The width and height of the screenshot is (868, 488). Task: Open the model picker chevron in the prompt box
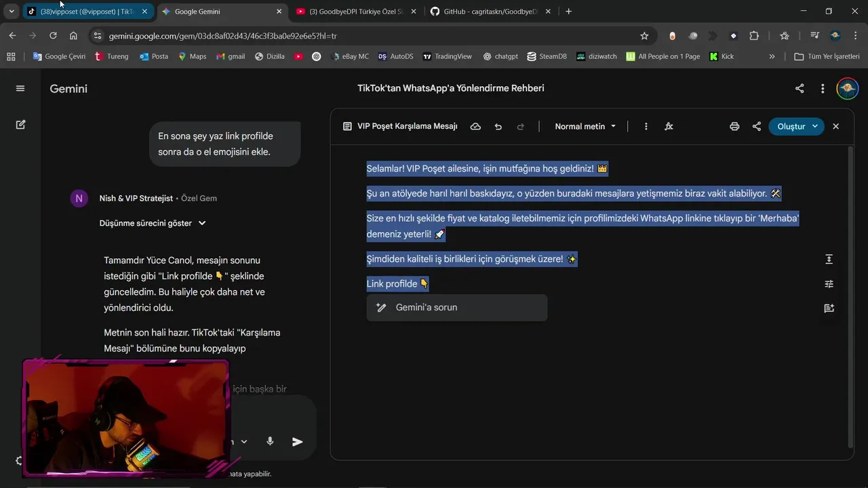244,441
